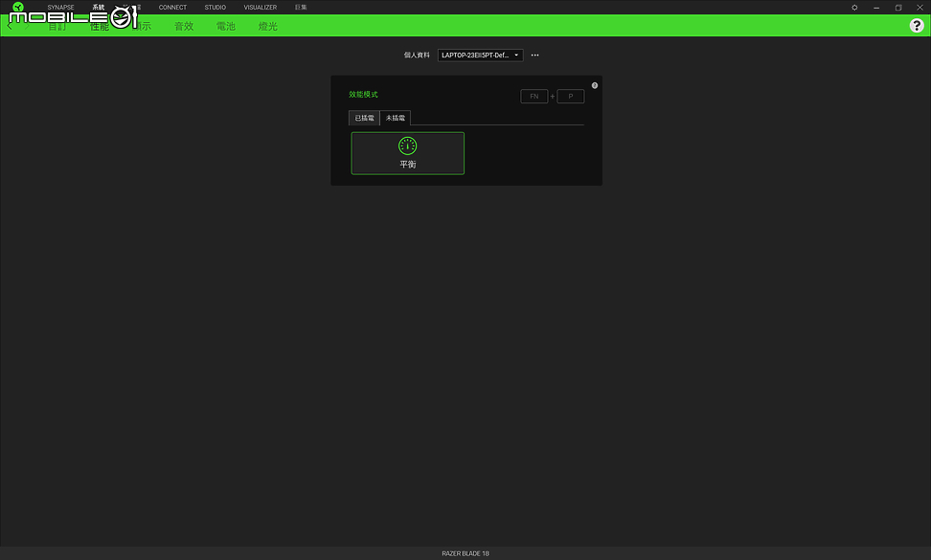Maximize the Razer Synapse window
Viewport: 931px width, 560px height.
coord(898,8)
